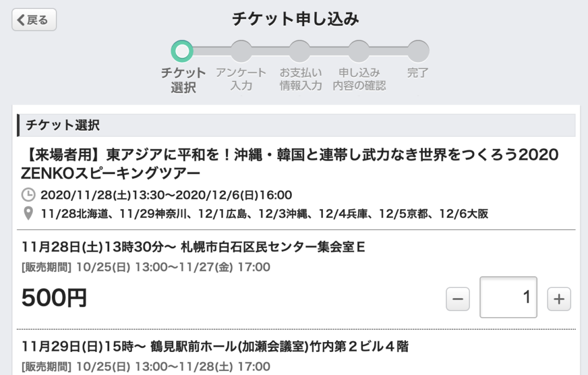The image size is (588, 375).
Task: Click the 完了 step label
Action: coord(418,73)
